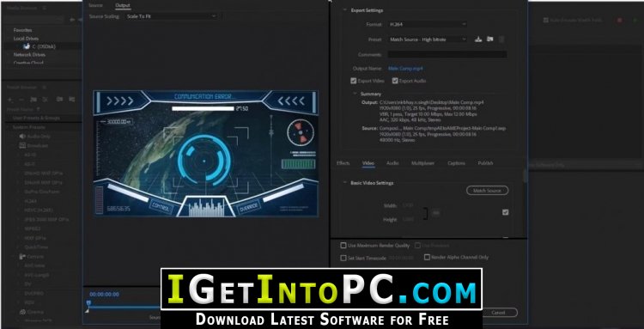Click the Save Preset icon beside Preset
Image resolution: width=644 pixels, height=329 pixels.
[478, 39]
